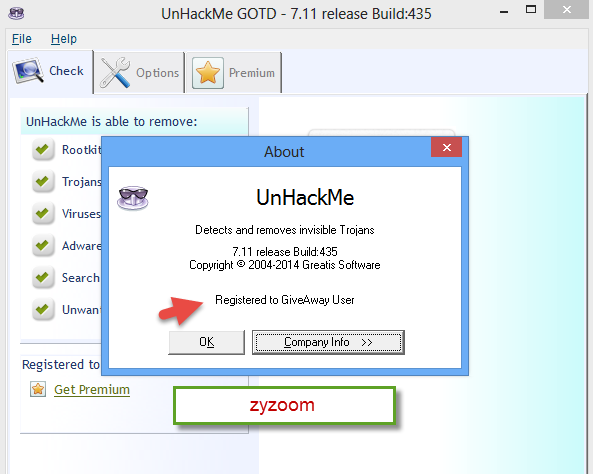
Task: Toggle the Viruses checkmark
Action: pyautogui.click(x=43, y=214)
